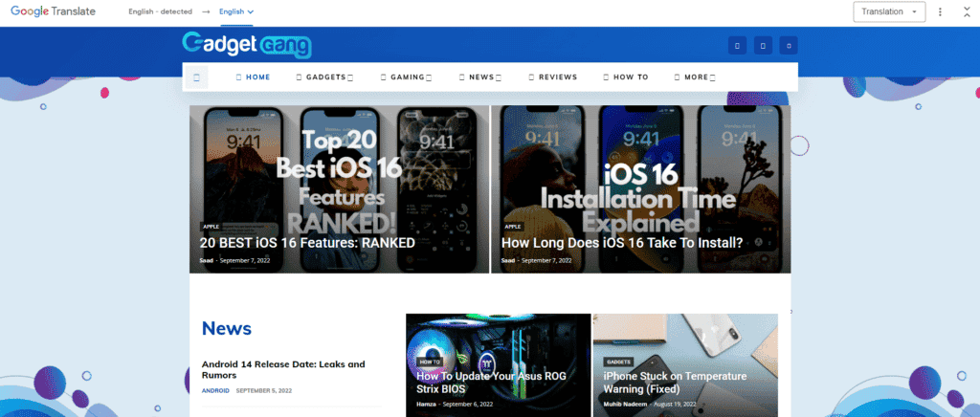Click the icon left of Home in navbar
The height and width of the screenshot is (417, 980).
click(196, 77)
